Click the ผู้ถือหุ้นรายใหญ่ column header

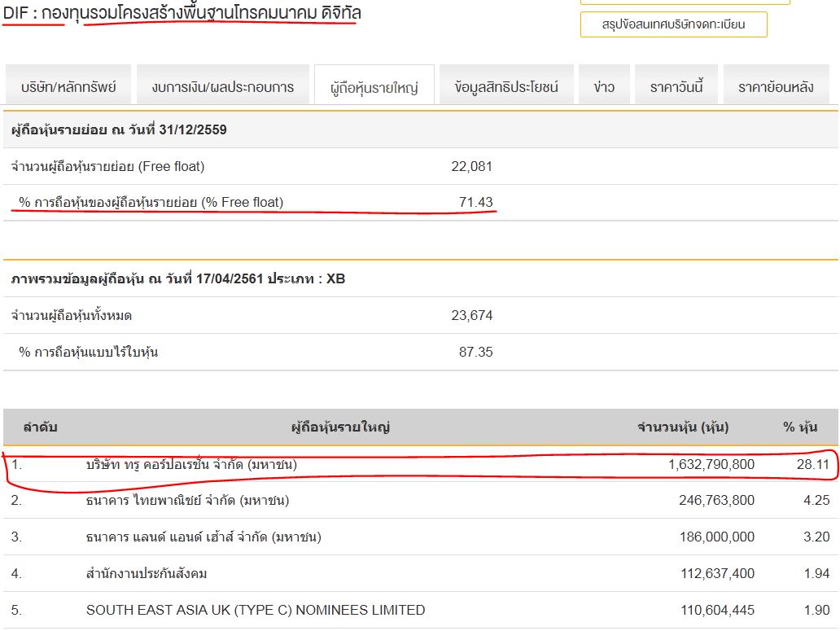click(341, 427)
